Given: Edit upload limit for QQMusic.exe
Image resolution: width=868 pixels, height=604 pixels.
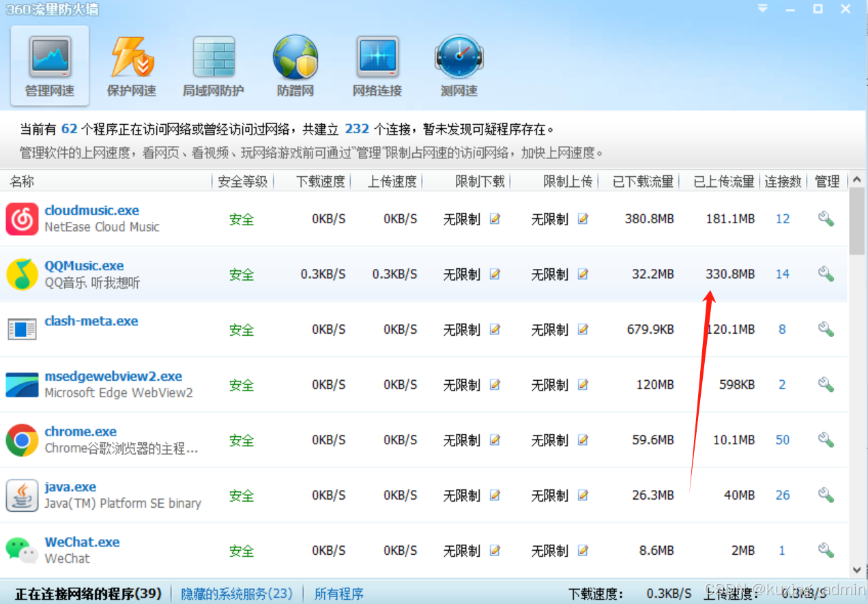Looking at the screenshot, I should click(583, 274).
